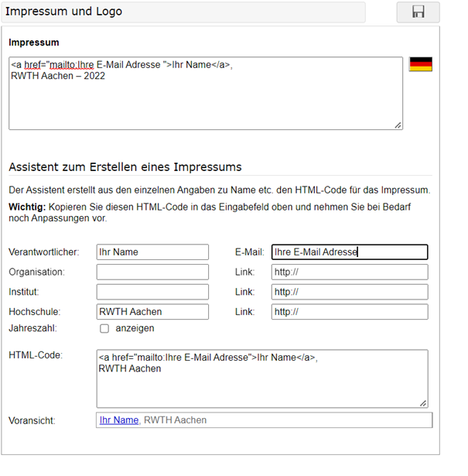Click the save floppy disk icon
Image resolution: width=468 pixels, height=476 pixels.
418,12
